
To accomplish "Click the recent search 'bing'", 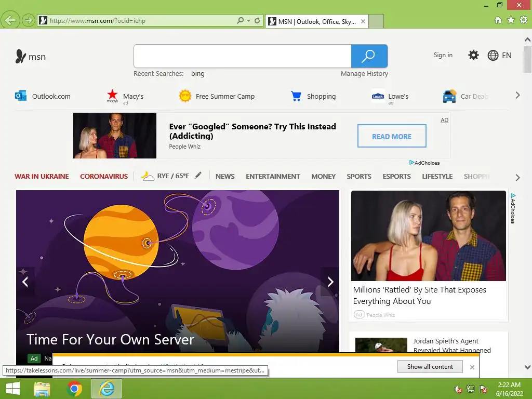I will tap(198, 74).
